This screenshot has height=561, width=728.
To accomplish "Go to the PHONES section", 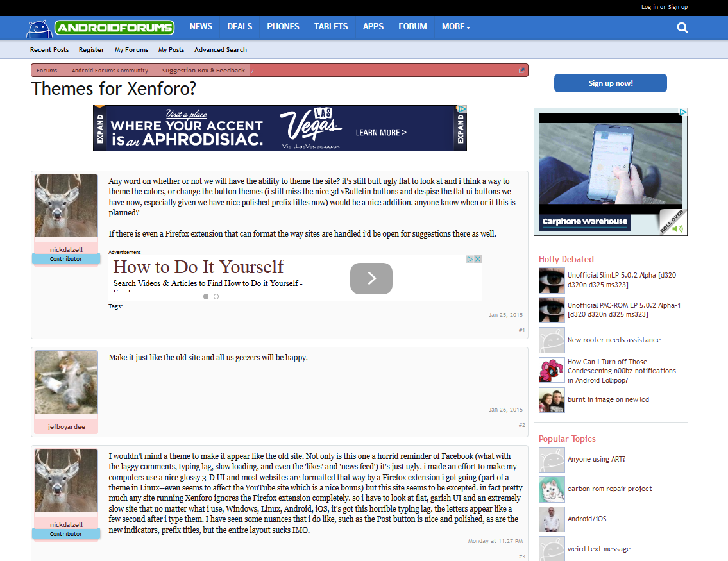I will coord(283,27).
